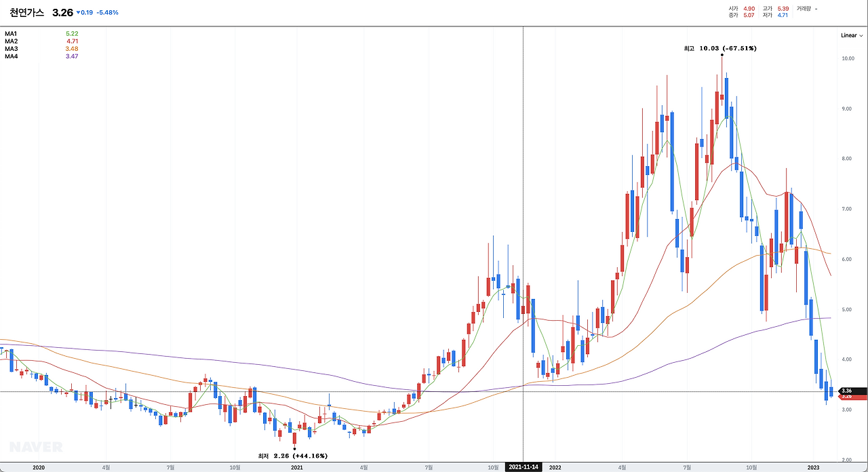
Task: Click the 고가 high price 5.39
Action: 783,9
